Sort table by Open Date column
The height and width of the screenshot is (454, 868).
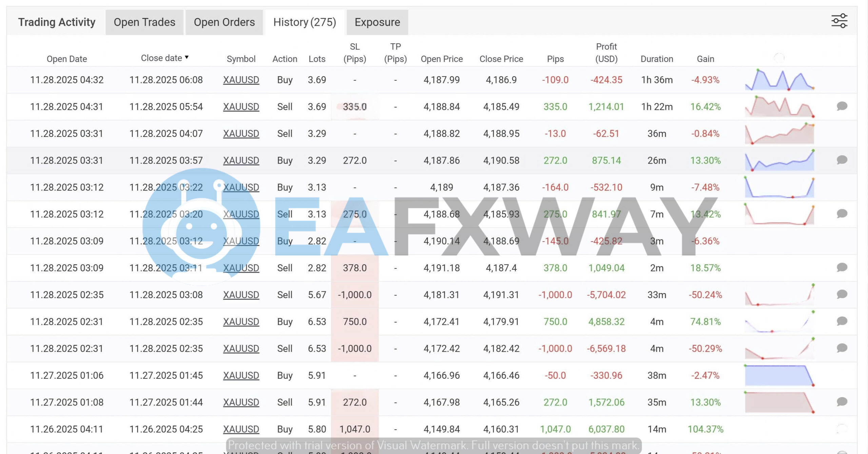[67, 59]
